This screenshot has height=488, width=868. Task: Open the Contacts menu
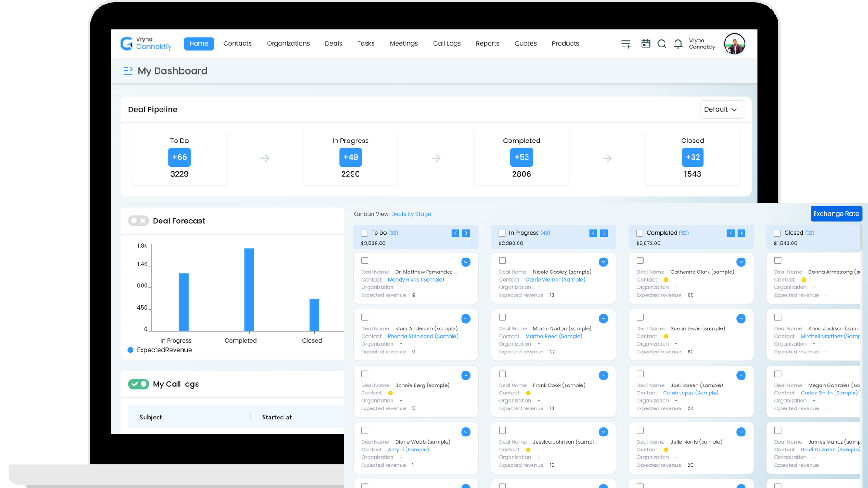[x=237, y=43]
